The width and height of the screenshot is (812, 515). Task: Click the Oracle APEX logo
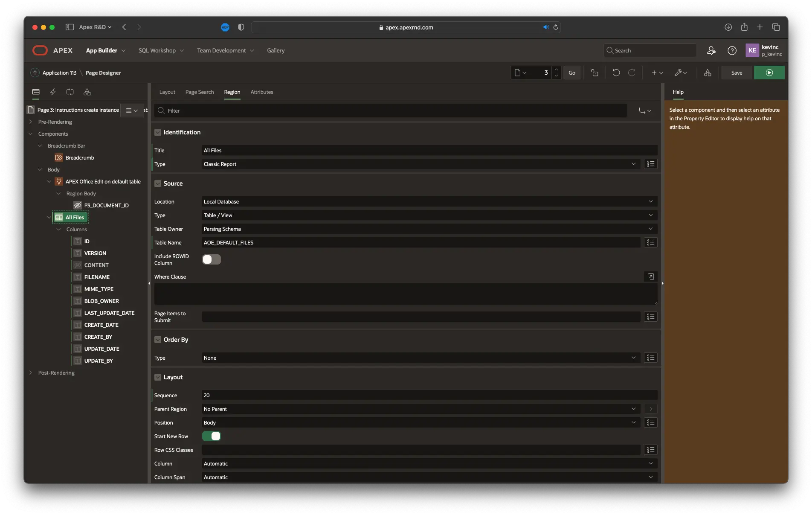tap(52, 50)
